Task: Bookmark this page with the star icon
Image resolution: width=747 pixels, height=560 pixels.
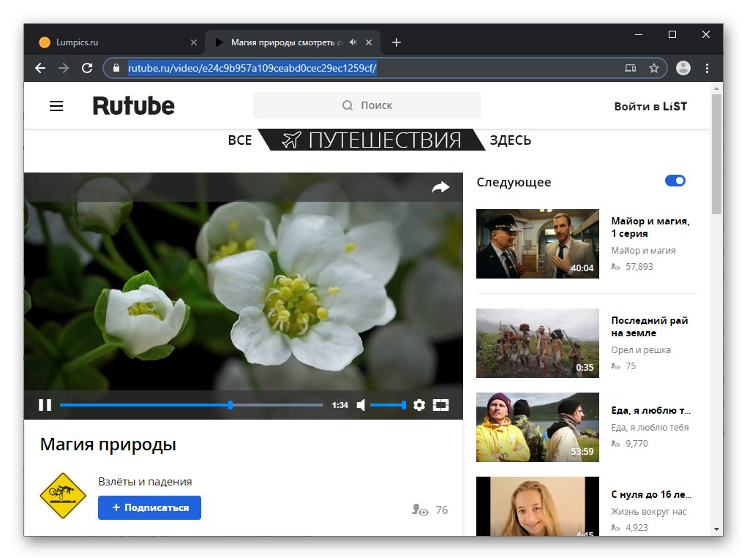Action: pyautogui.click(x=654, y=68)
